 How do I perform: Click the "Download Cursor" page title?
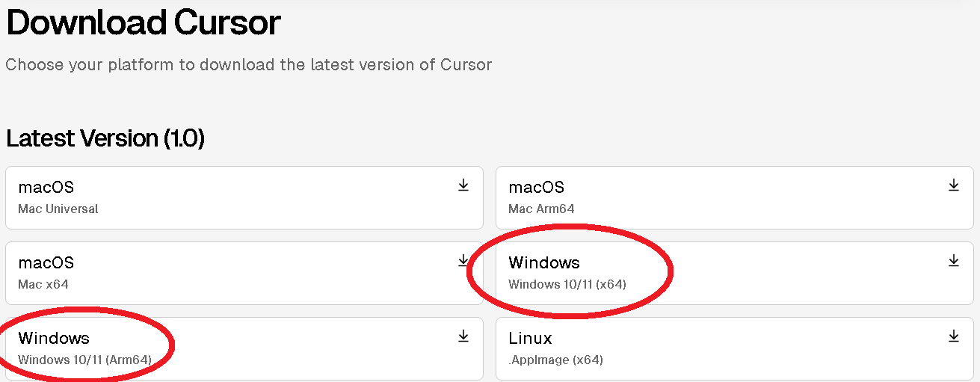(144, 22)
